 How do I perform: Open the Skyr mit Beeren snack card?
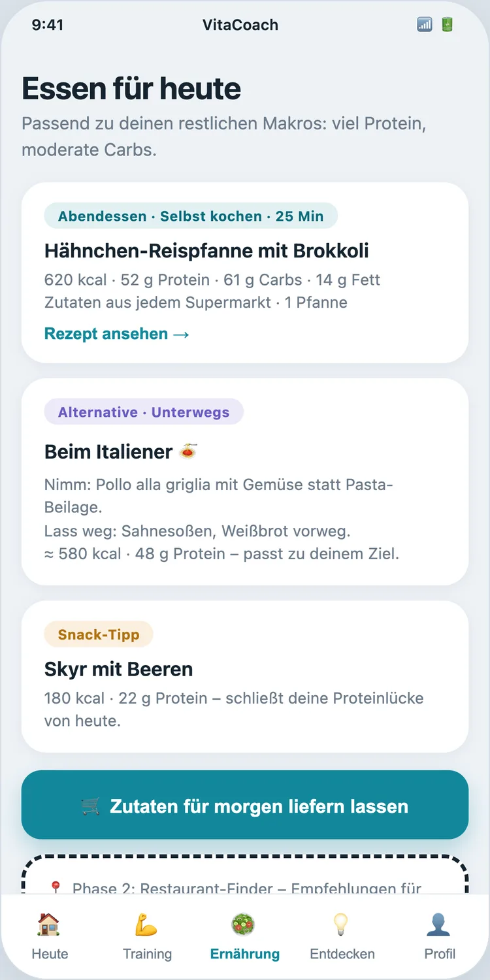coord(245,677)
